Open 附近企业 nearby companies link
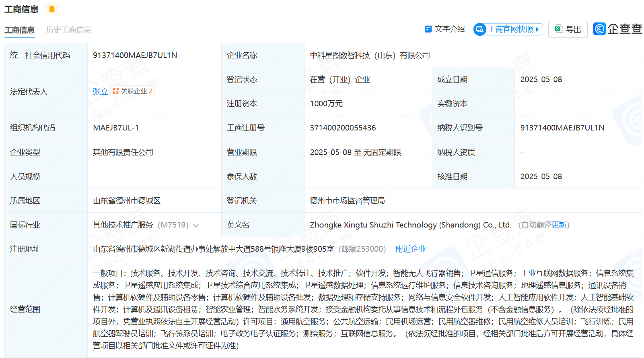Image resolution: width=644 pixels, height=358 pixels. coord(411,249)
